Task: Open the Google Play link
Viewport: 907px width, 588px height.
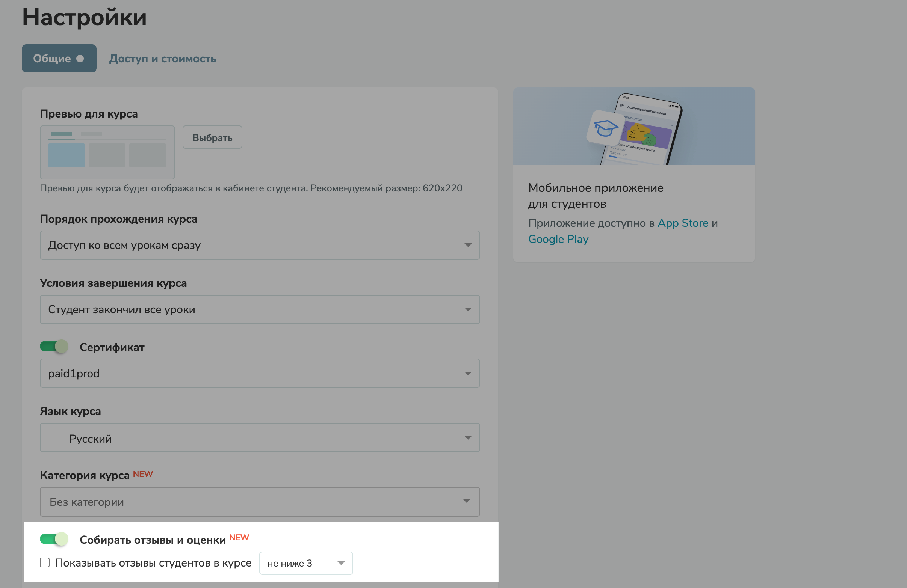Action: [x=558, y=239]
